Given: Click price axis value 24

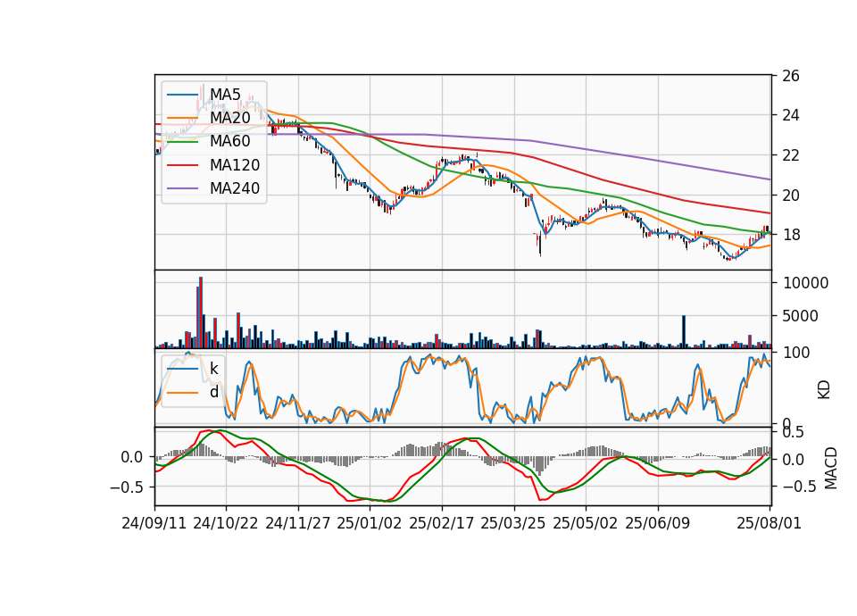Looking at the screenshot, I should [790, 115].
